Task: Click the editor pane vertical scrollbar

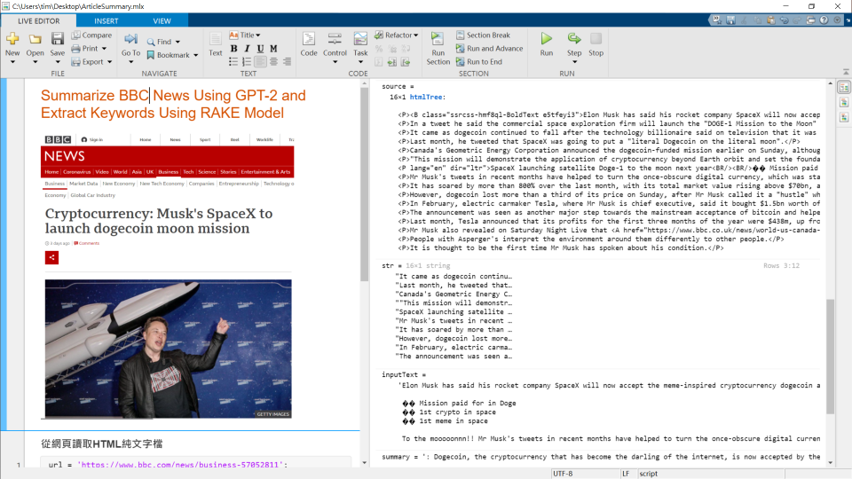Action: [x=364, y=185]
